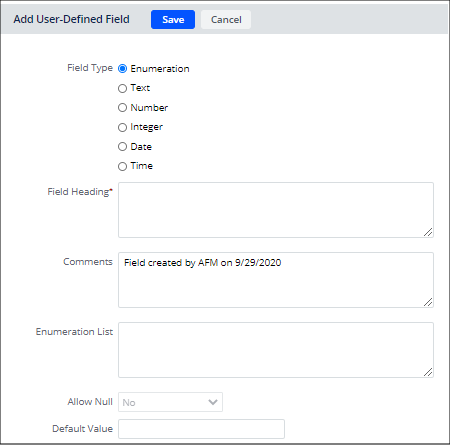Viewport: 450px width, 447px height.
Task: Click the Integer label text
Action: coord(146,127)
